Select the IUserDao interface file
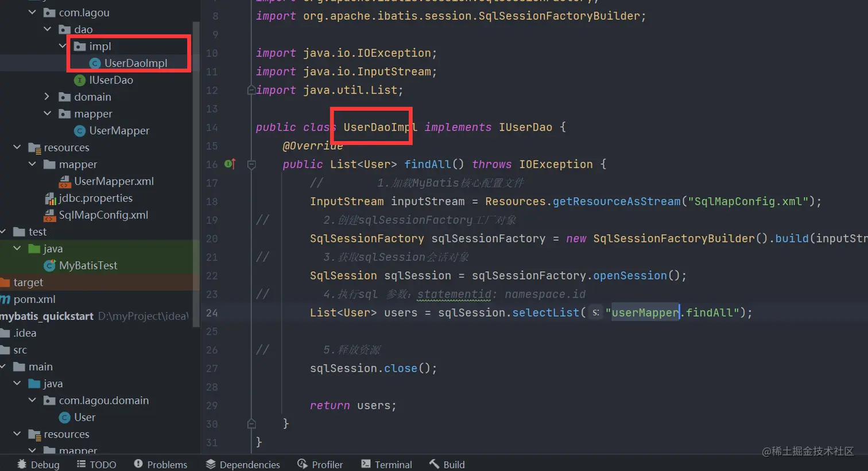 [111, 80]
